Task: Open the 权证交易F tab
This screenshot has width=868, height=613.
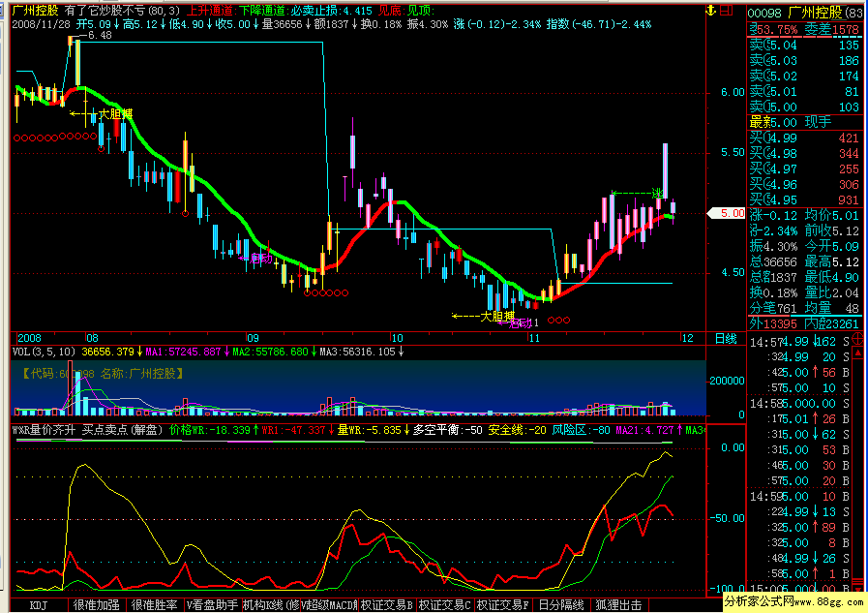Action: tap(503, 605)
